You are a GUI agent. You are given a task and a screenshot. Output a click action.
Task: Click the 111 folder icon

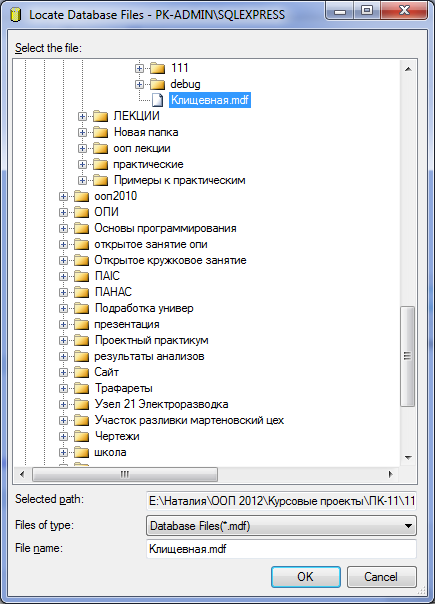(x=157, y=68)
